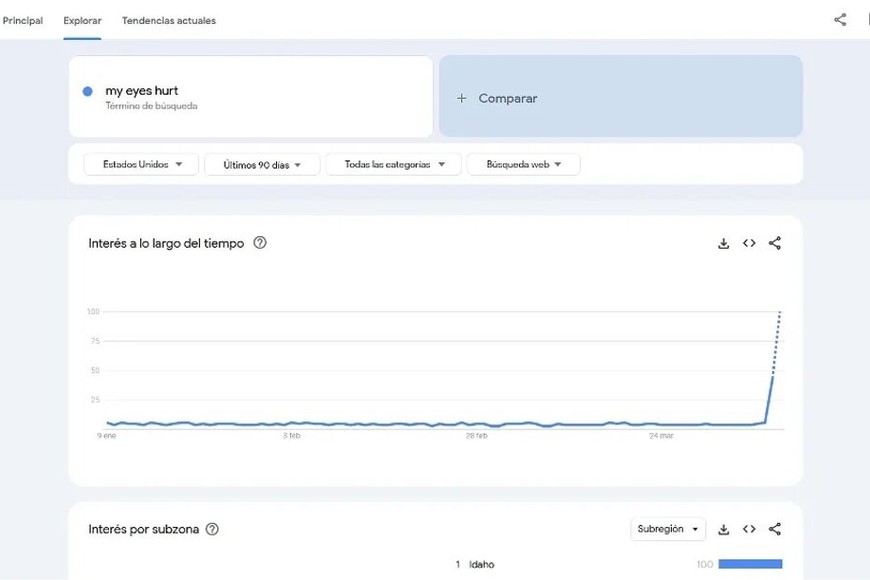Image resolution: width=870 pixels, height=580 pixels.
Task: Open the Todas las categorías dropdown
Action: click(x=393, y=164)
